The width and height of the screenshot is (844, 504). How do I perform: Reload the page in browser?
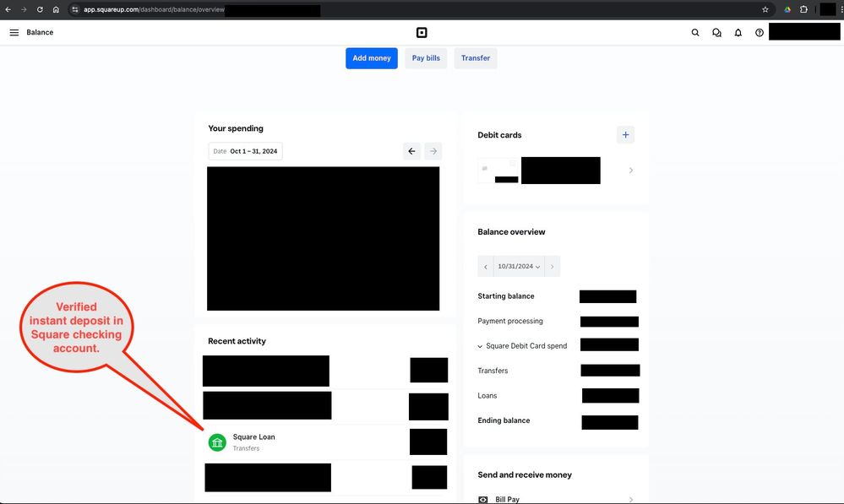[x=40, y=9]
